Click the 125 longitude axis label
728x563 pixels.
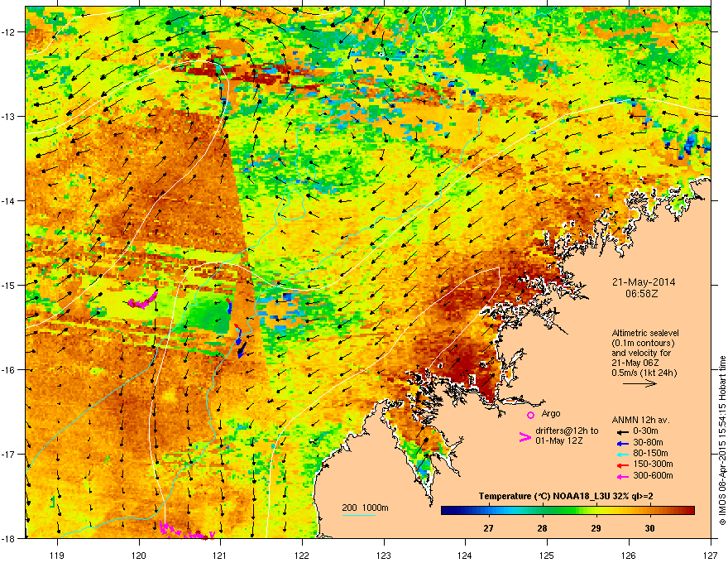[547, 555]
